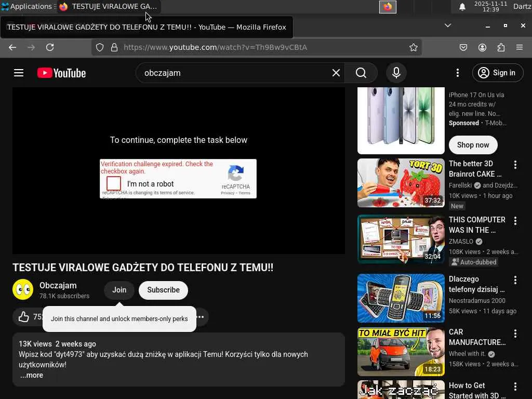Viewport: 532px width, 399px height.
Task: Open THIS COMPUTER WAS IN THE thumbnail
Action: click(x=401, y=239)
